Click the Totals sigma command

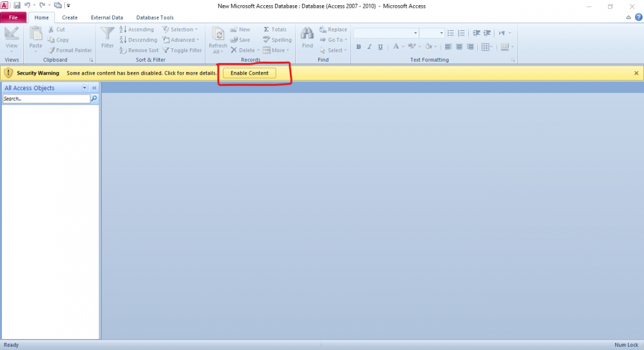click(275, 30)
